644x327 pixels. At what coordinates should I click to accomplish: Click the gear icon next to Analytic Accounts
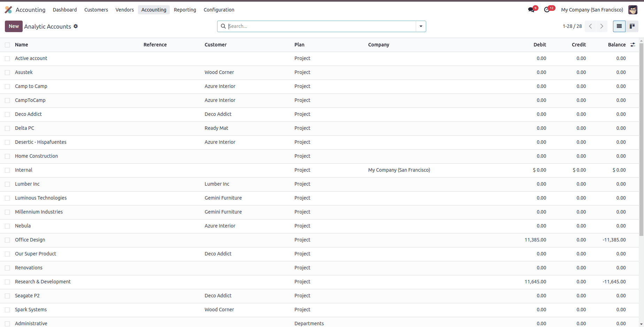click(76, 26)
